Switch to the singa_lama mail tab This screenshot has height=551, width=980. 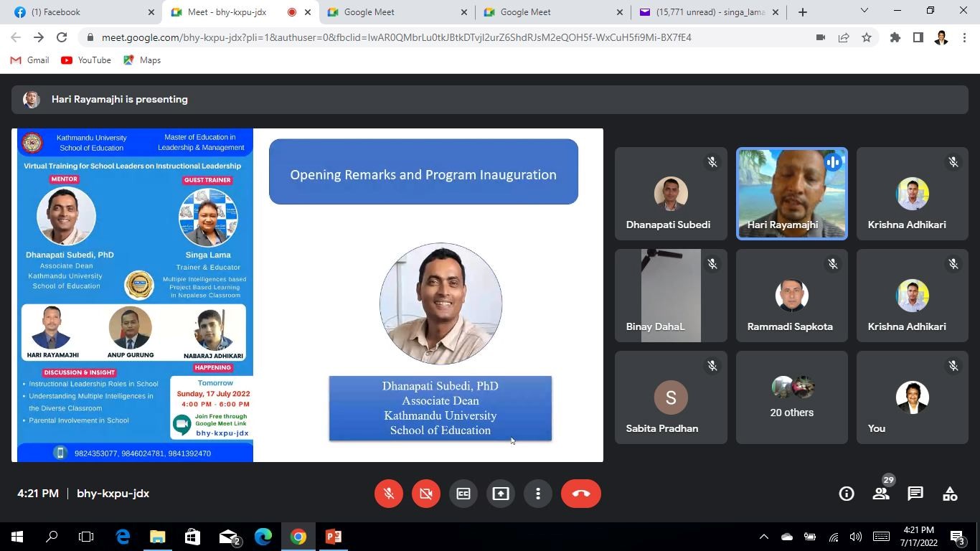click(x=710, y=12)
